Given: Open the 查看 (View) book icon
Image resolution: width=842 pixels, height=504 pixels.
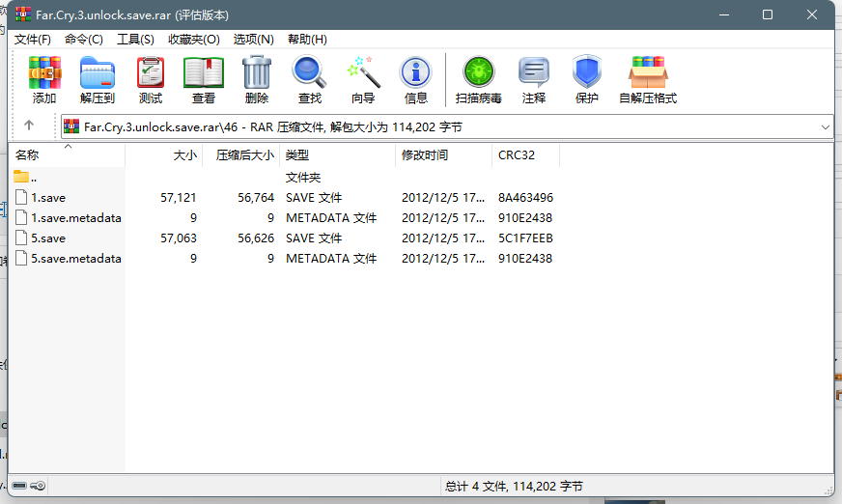Looking at the screenshot, I should click(x=204, y=72).
